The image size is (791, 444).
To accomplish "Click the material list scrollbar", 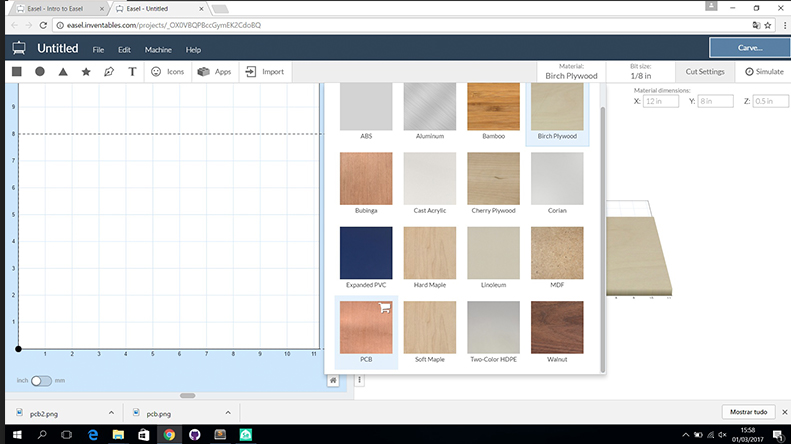I will tap(602, 239).
